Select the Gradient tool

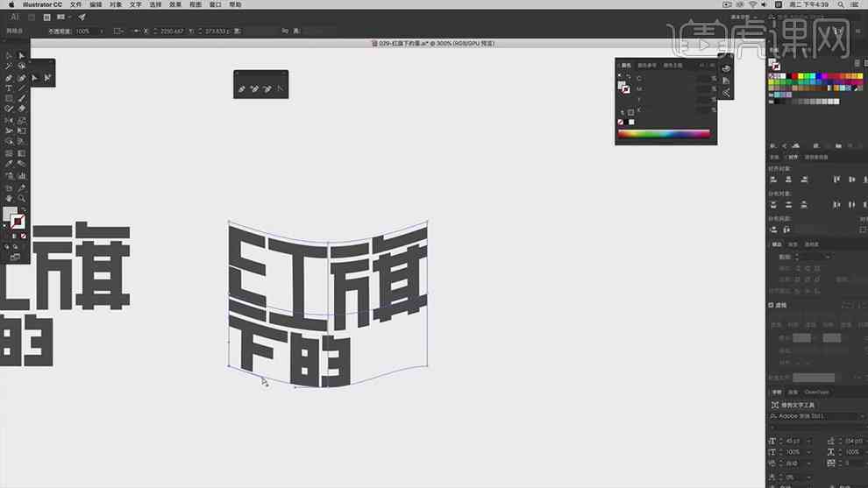22,153
